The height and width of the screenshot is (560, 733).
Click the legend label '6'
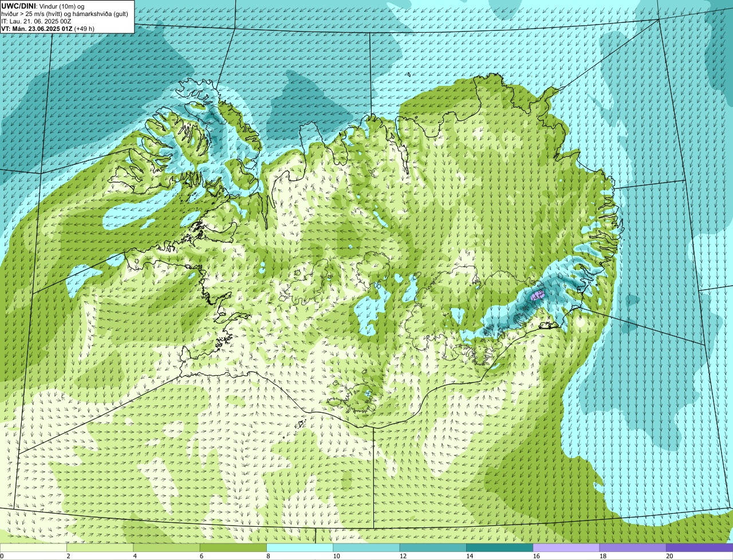point(201,556)
